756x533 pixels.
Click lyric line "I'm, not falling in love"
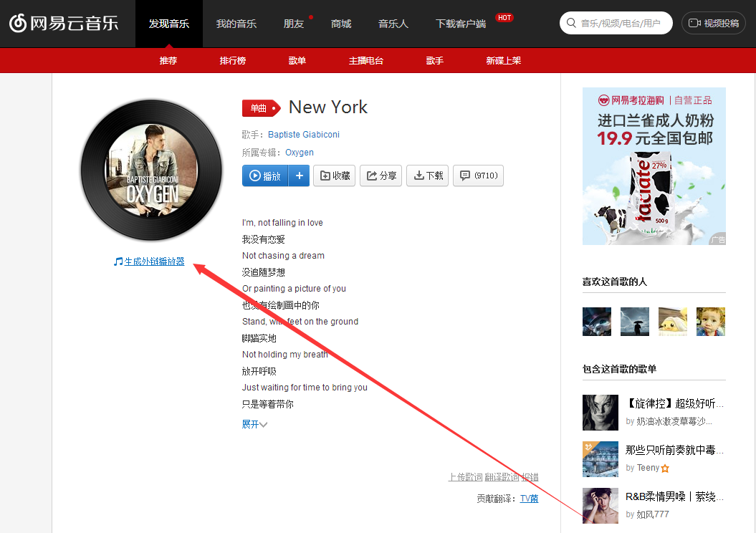pos(282,223)
